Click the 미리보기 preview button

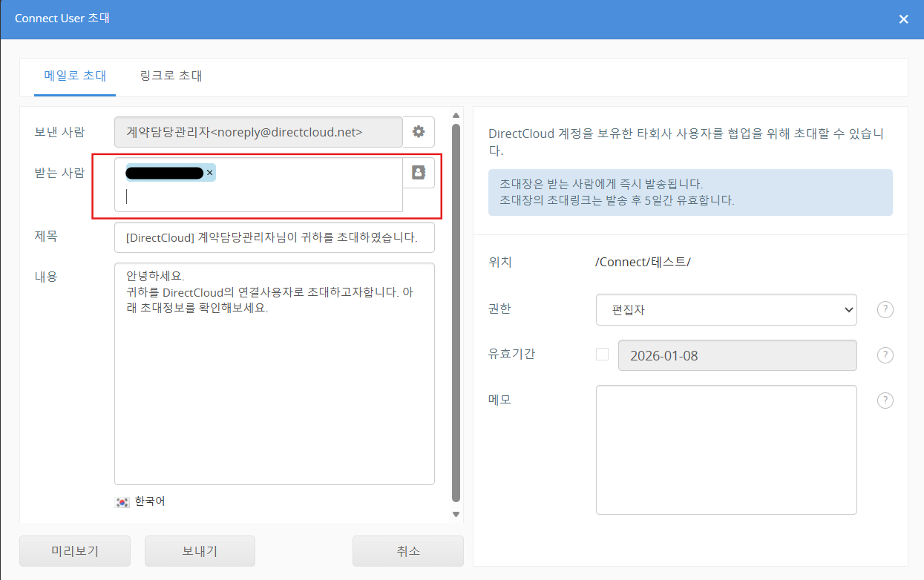75,551
